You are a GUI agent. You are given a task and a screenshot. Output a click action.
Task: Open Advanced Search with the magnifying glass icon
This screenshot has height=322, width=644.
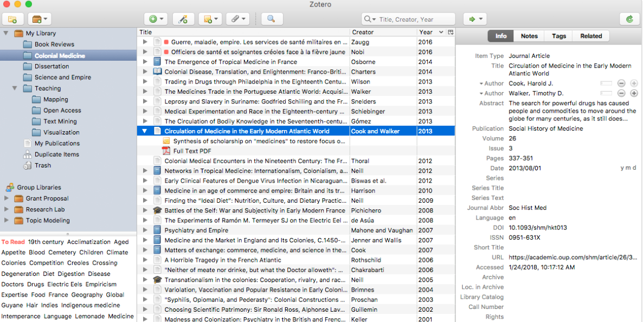tap(272, 18)
